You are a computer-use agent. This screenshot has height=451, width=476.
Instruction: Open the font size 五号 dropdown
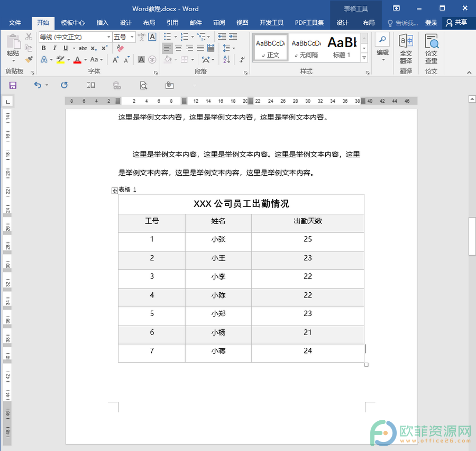(x=132, y=37)
